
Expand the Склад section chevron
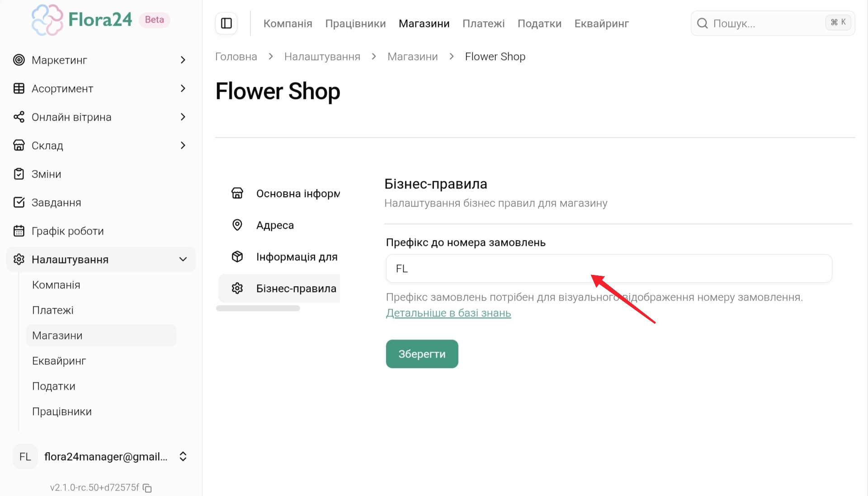click(183, 146)
